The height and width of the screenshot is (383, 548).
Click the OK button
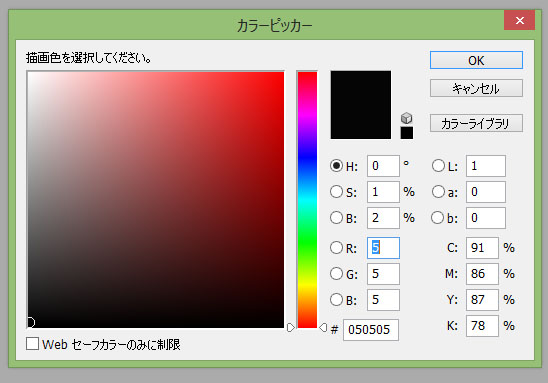coord(476,60)
